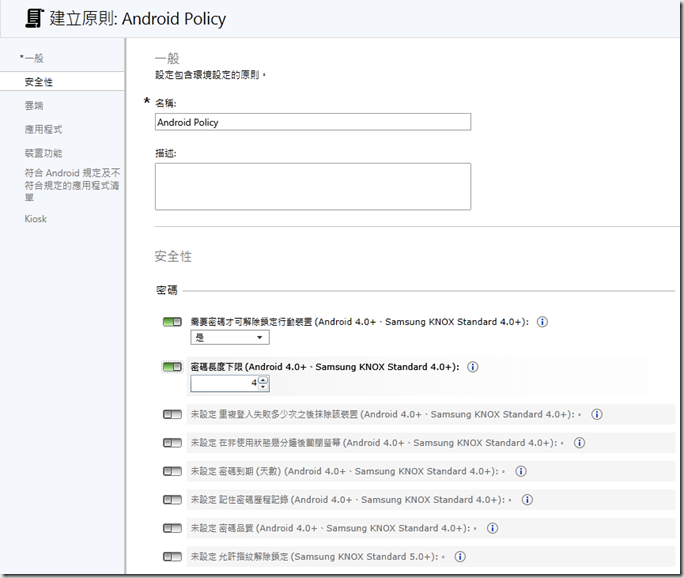The image size is (684, 578).
Task: Click info icon beside 密碼長度下限
Action: pyautogui.click(x=473, y=367)
